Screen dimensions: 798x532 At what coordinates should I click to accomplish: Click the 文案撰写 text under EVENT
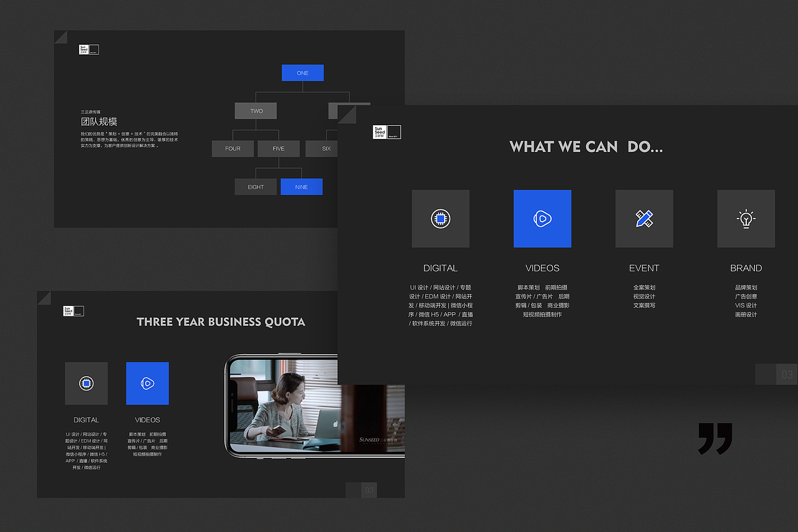pos(644,305)
